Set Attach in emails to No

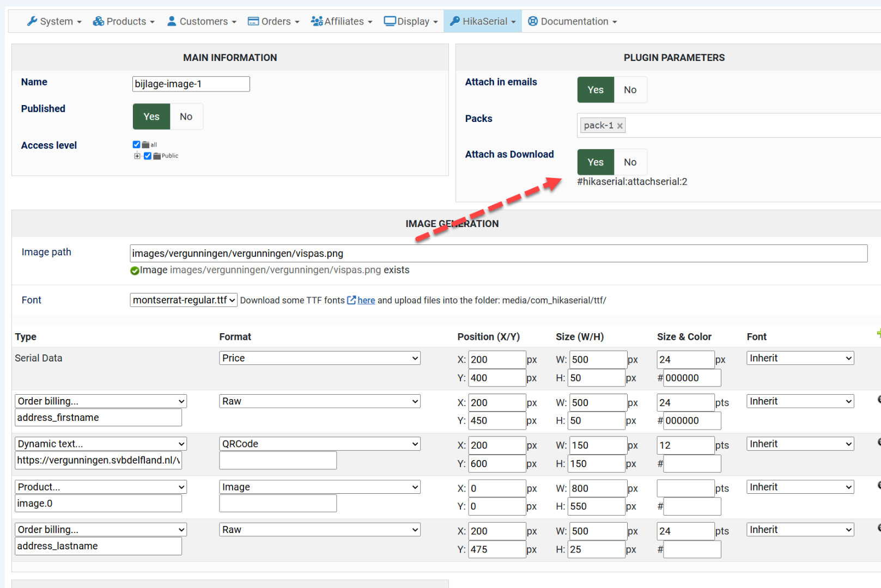(x=630, y=90)
